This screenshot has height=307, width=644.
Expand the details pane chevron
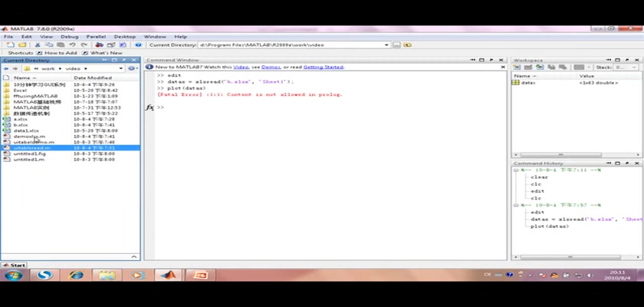134,256
